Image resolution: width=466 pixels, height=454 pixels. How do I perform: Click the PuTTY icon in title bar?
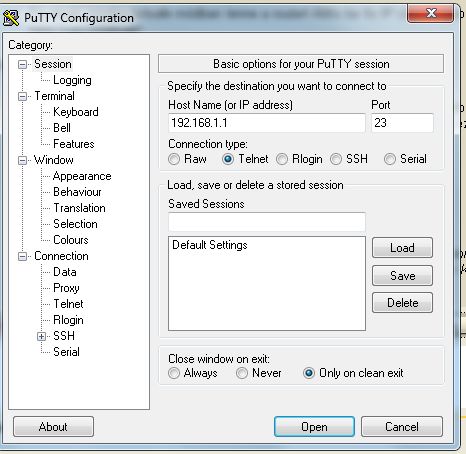tap(11, 18)
